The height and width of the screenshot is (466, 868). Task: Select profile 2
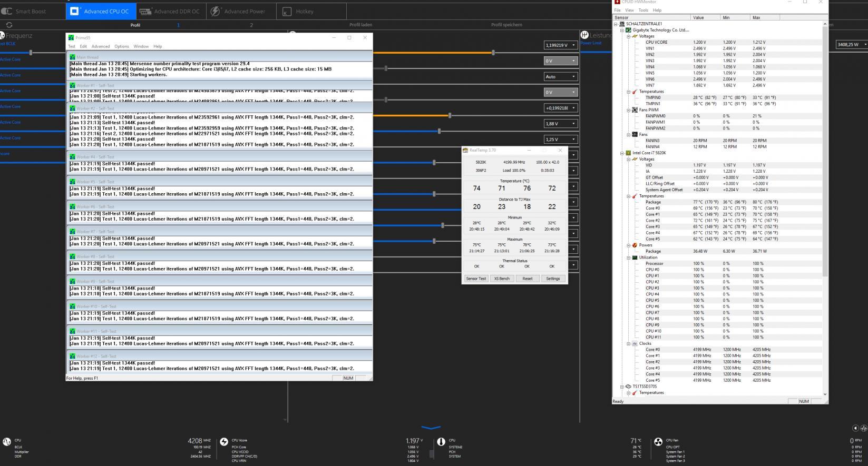click(x=251, y=25)
